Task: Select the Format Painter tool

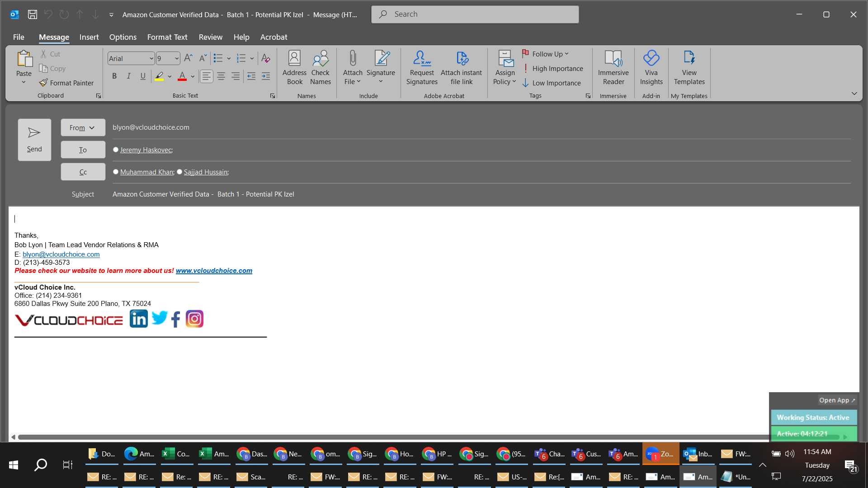Action: (66, 83)
